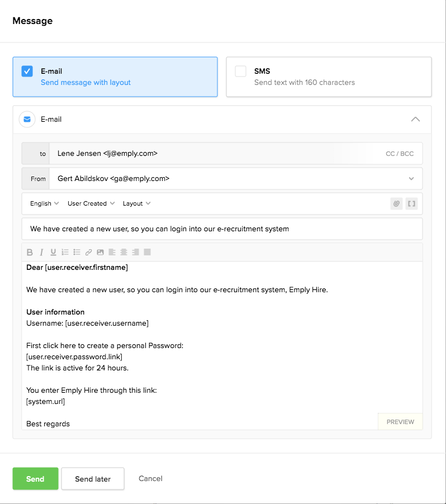Open the User Created template dropdown
The height and width of the screenshot is (504, 446).
91,203
